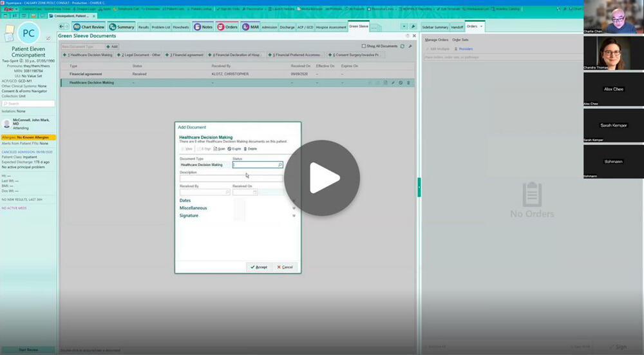Click Order Sets in sidebar
Viewport: 644px width, 355px height.
[460, 40]
